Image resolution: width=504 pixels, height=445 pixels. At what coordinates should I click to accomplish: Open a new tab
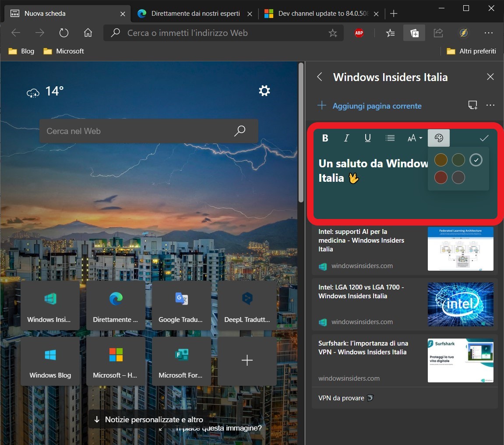[x=393, y=14]
